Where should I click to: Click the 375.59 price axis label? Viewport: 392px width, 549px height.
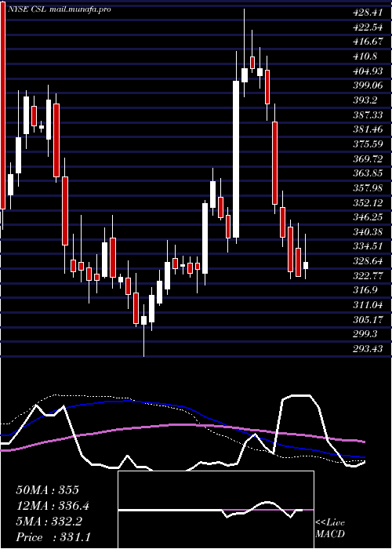pyautogui.click(x=368, y=144)
